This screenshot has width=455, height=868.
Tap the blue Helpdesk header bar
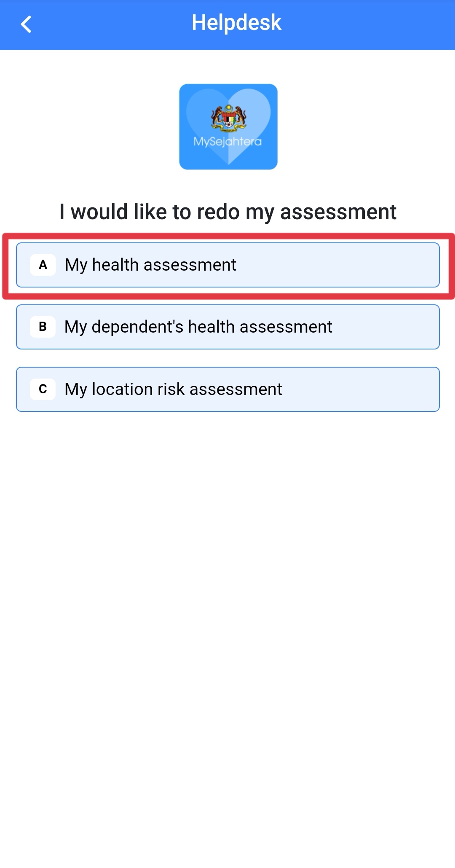[227, 25]
